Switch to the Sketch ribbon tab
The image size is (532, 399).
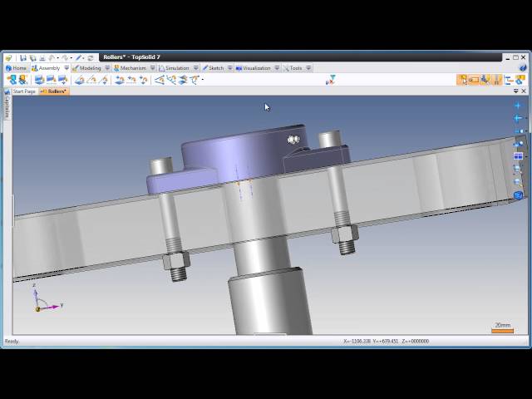pos(215,68)
